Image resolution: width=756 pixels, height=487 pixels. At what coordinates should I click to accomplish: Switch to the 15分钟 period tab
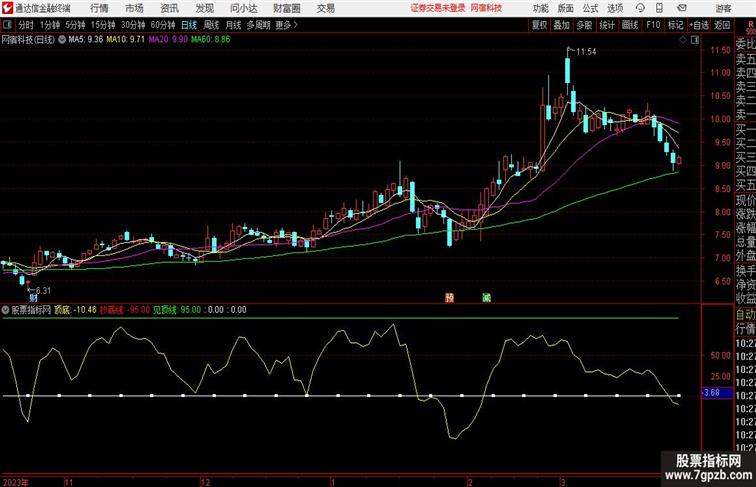point(103,25)
